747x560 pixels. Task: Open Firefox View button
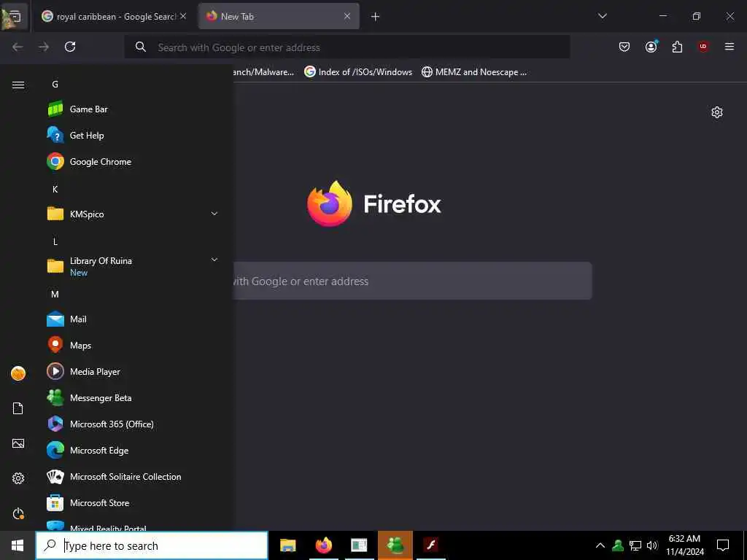pos(15,17)
